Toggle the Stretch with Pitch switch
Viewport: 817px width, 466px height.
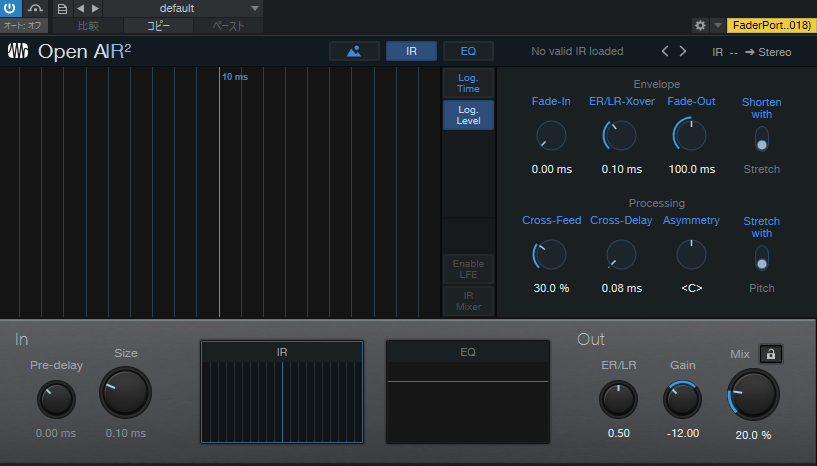(x=762, y=258)
